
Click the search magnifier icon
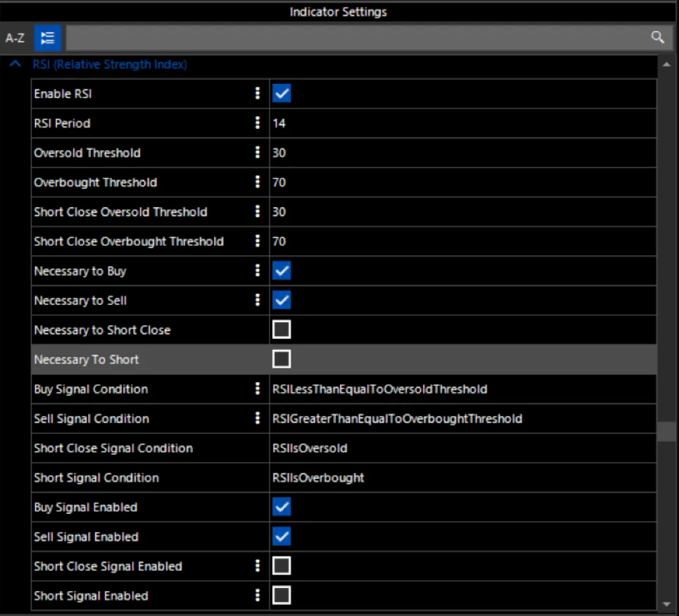click(657, 38)
